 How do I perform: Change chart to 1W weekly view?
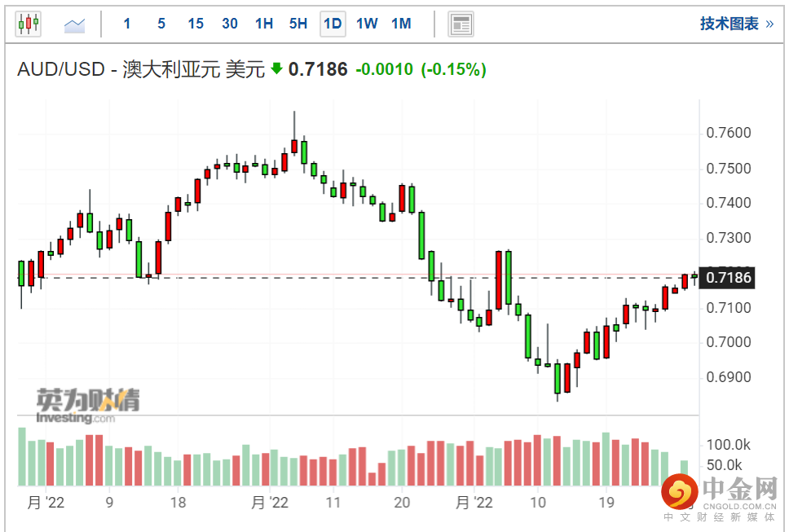pos(367,24)
